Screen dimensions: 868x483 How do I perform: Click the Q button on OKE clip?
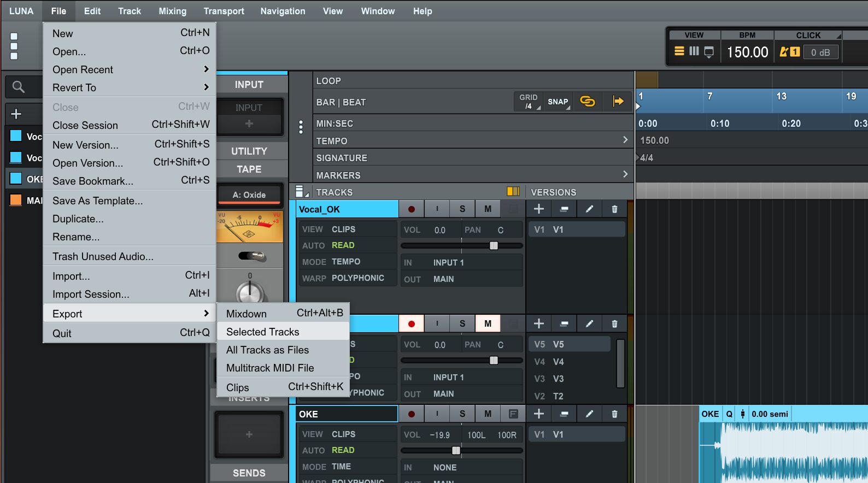pyautogui.click(x=729, y=414)
